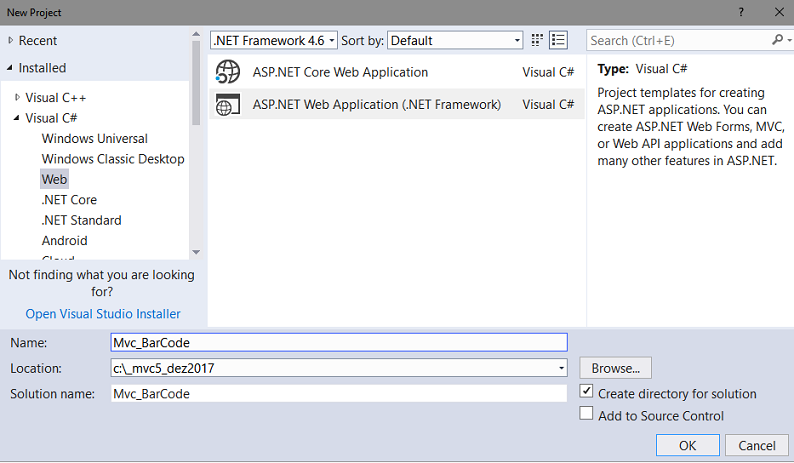The width and height of the screenshot is (794, 463).
Task: Select ASP.NET Core Web Application template
Action: pyautogui.click(x=396, y=72)
